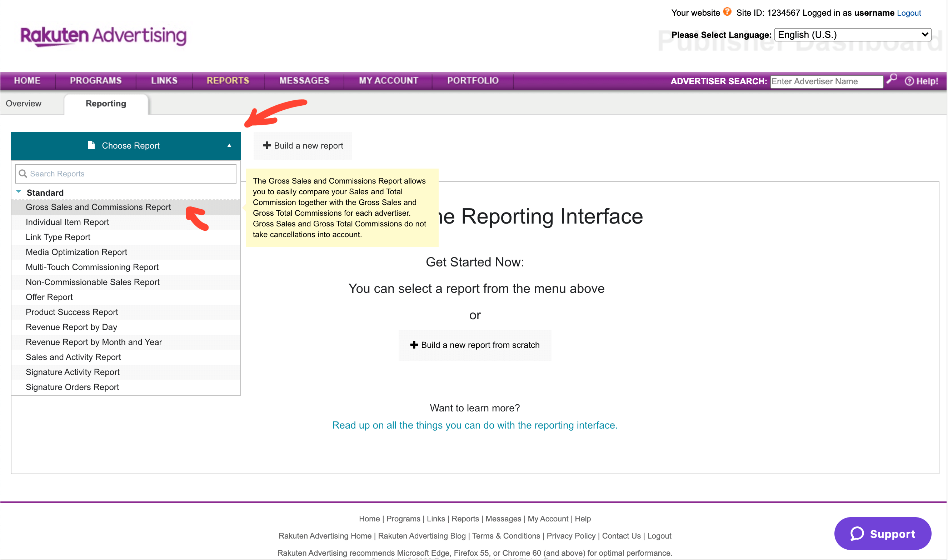The width and height of the screenshot is (948, 560).
Task: Open the Support chat button
Action: pos(882,534)
